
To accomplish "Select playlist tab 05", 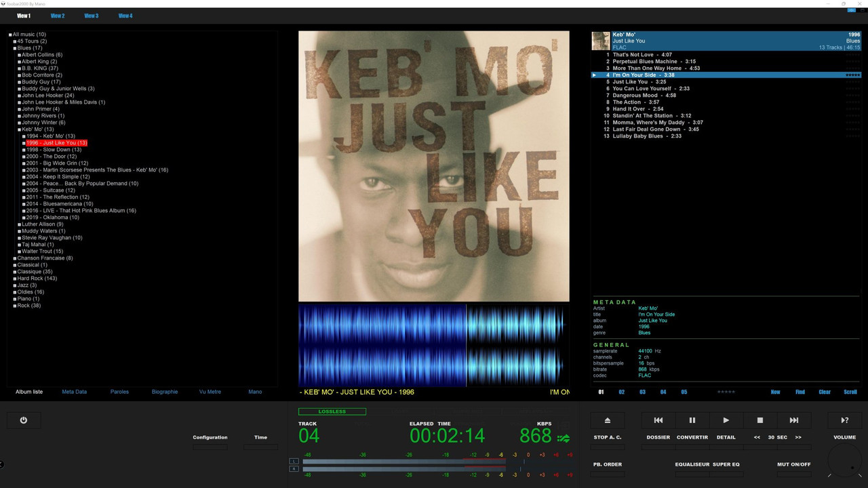I will tap(684, 392).
